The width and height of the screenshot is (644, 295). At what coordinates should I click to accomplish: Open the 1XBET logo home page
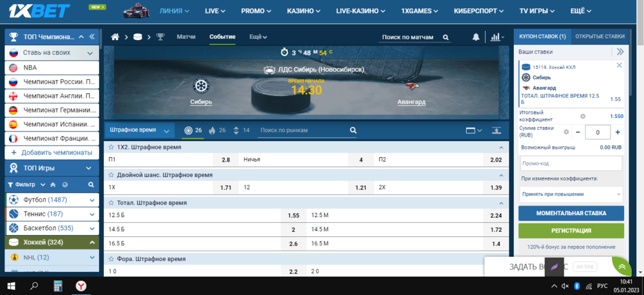(x=40, y=11)
